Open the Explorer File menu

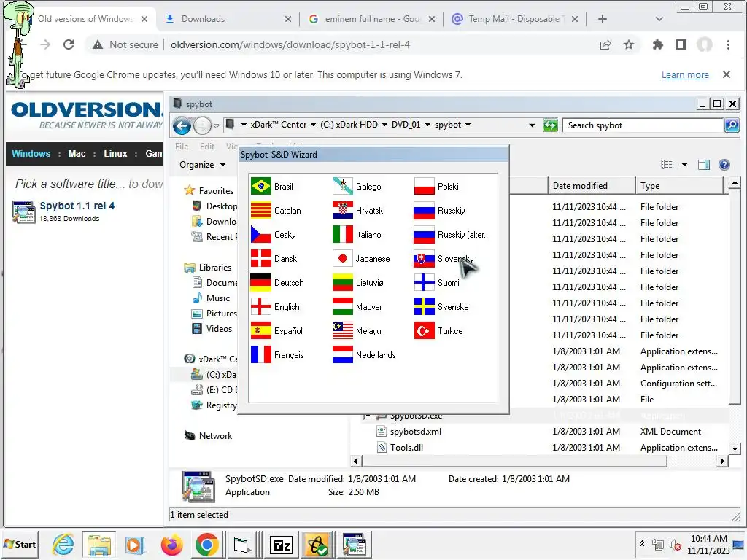tap(182, 146)
